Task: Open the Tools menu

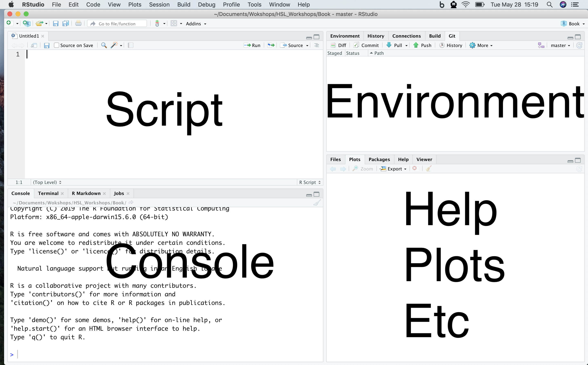Action: (254, 4)
